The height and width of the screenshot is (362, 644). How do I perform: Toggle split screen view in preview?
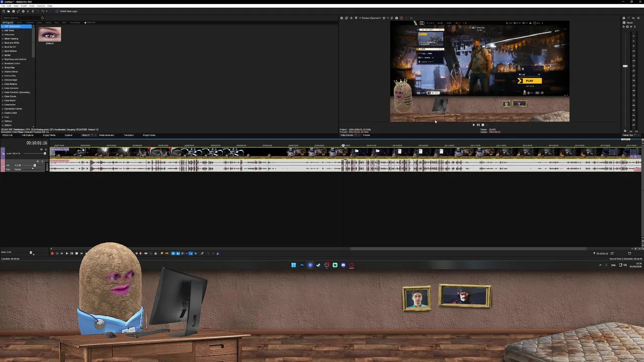click(356, 18)
